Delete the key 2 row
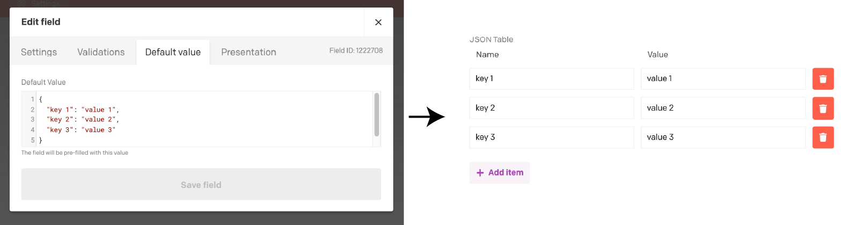868x225 pixels. 822,108
